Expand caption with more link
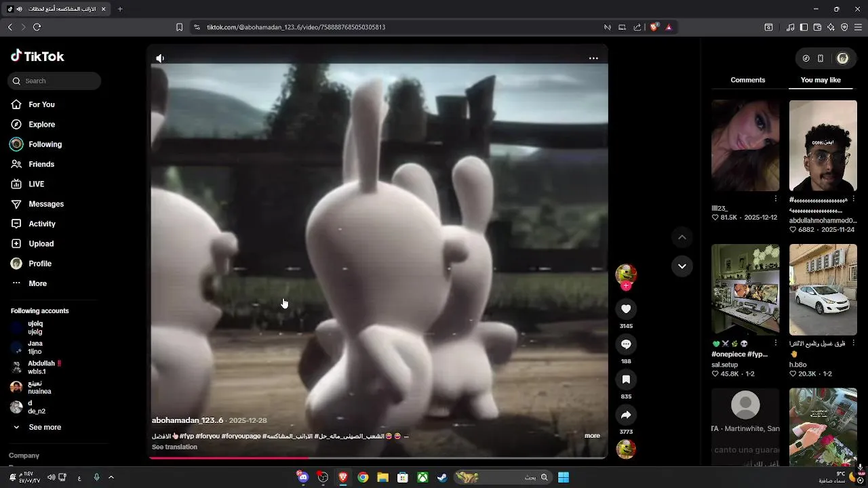The height and width of the screenshot is (488, 868). [592, 436]
